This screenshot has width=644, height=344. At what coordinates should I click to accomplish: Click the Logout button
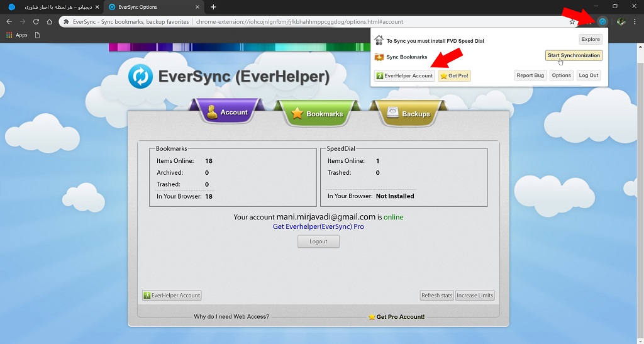318,241
